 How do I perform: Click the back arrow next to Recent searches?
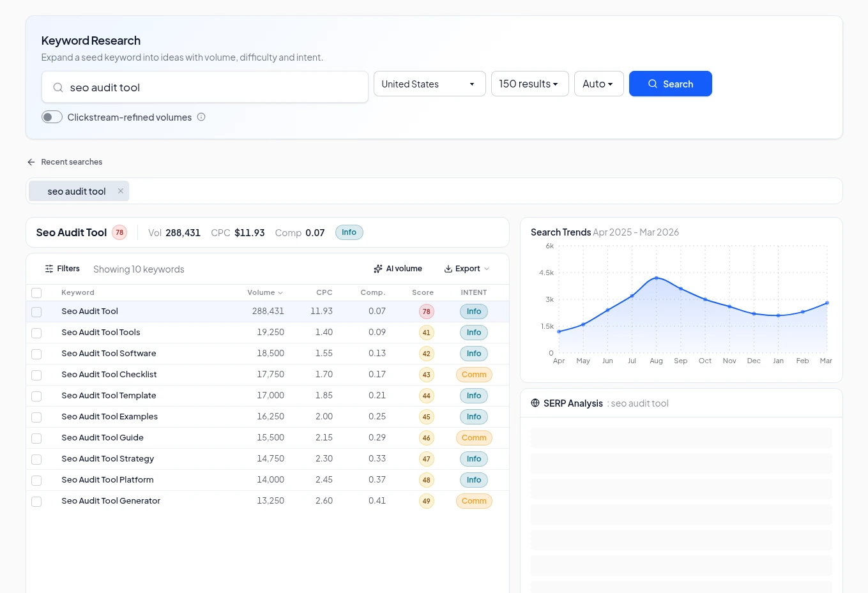31,162
